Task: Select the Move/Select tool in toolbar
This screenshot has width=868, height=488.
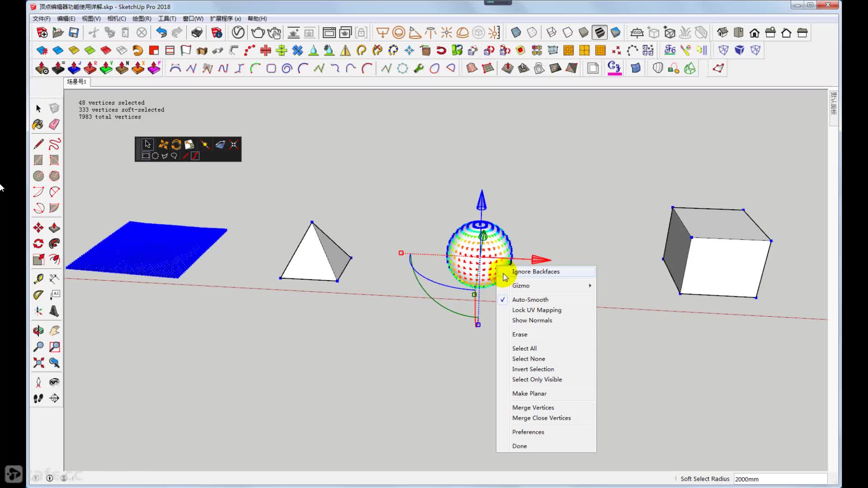Action: pos(146,144)
